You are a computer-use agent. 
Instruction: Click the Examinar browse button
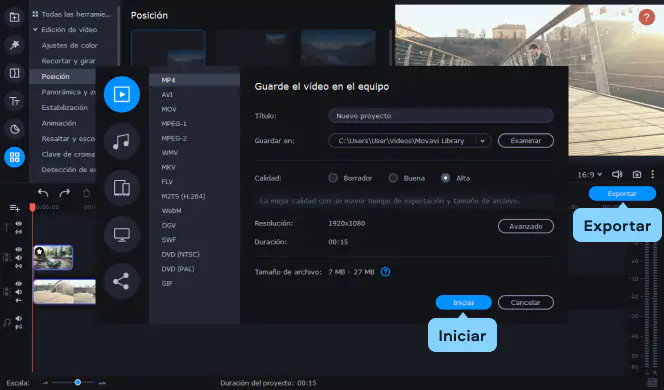tap(526, 141)
